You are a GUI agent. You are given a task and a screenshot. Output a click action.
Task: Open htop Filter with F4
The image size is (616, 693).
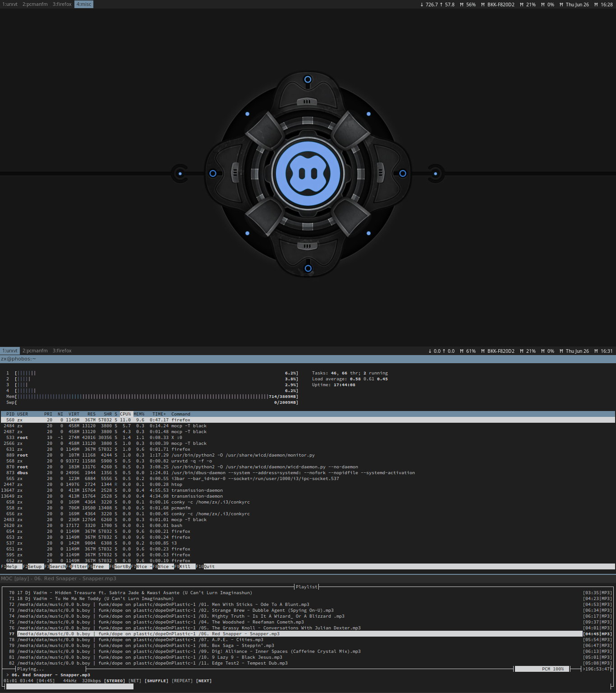77,567
